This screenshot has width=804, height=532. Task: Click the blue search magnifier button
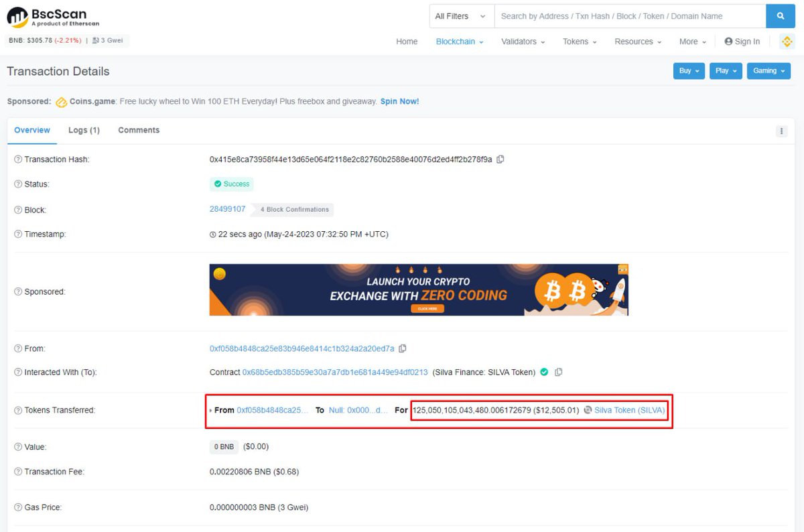coord(780,16)
